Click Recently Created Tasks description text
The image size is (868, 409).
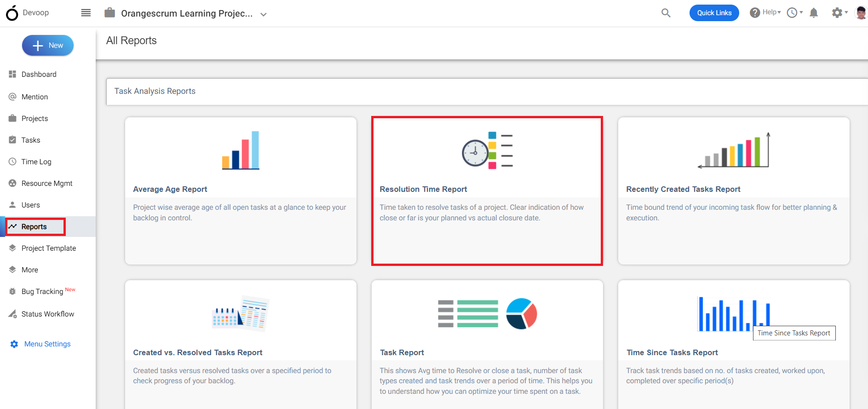(732, 213)
